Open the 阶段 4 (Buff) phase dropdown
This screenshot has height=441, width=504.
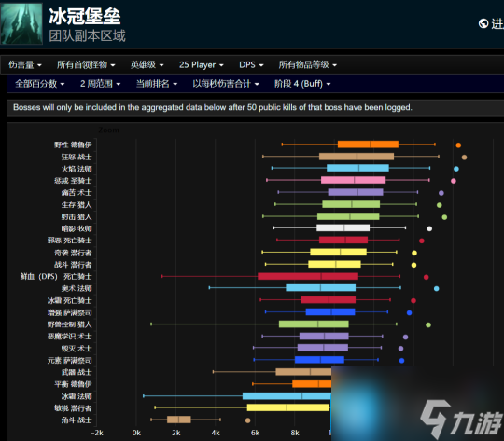pyautogui.click(x=302, y=84)
